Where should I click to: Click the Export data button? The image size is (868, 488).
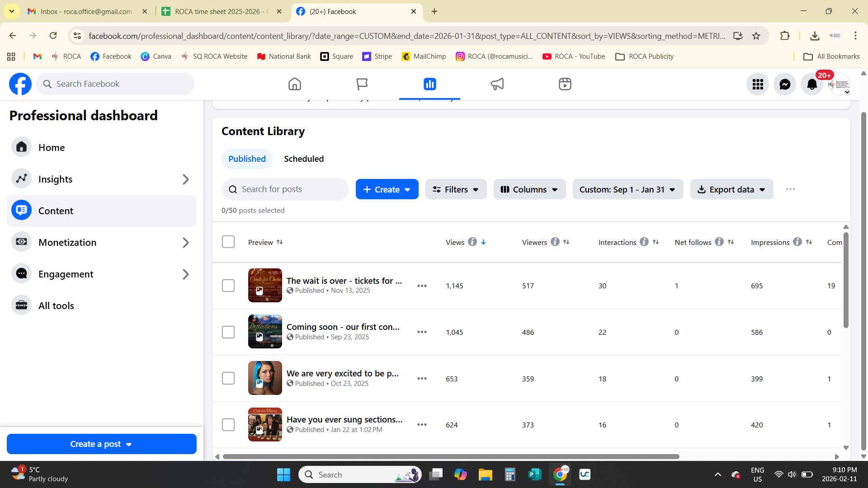tap(731, 189)
